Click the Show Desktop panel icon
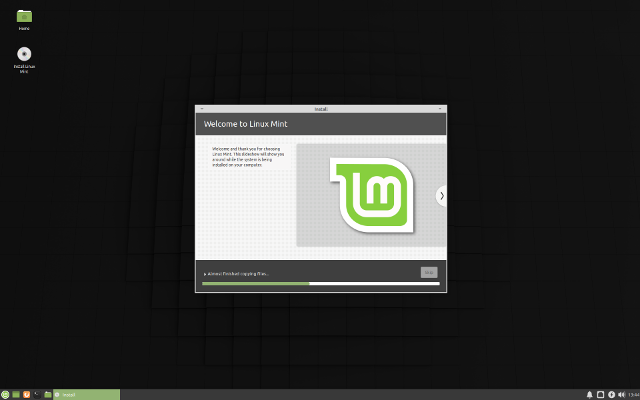Image resolution: width=640 pixels, height=400 pixels. pyautogui.click(x=16, y=395)
